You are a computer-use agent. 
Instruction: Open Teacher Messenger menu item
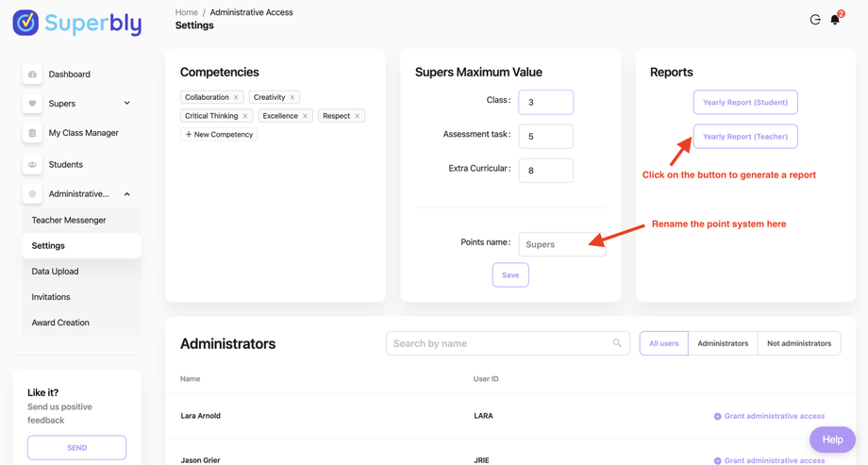69,220
